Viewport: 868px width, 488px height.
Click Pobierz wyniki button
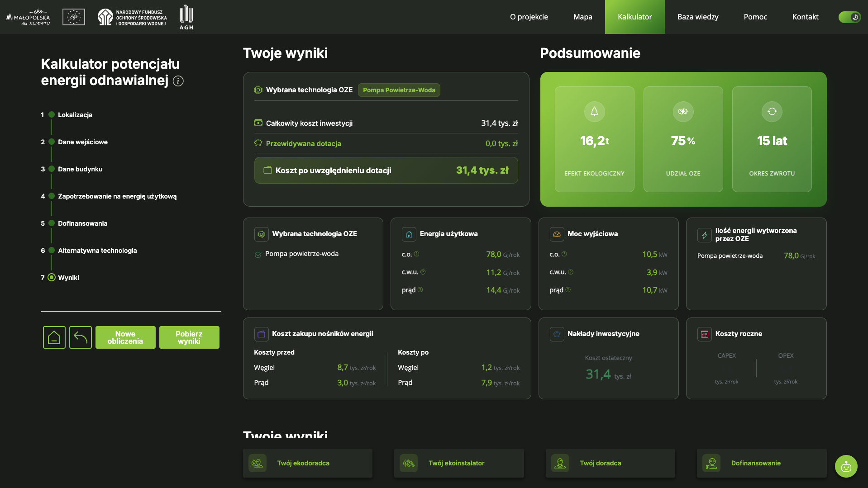point(189,337)
